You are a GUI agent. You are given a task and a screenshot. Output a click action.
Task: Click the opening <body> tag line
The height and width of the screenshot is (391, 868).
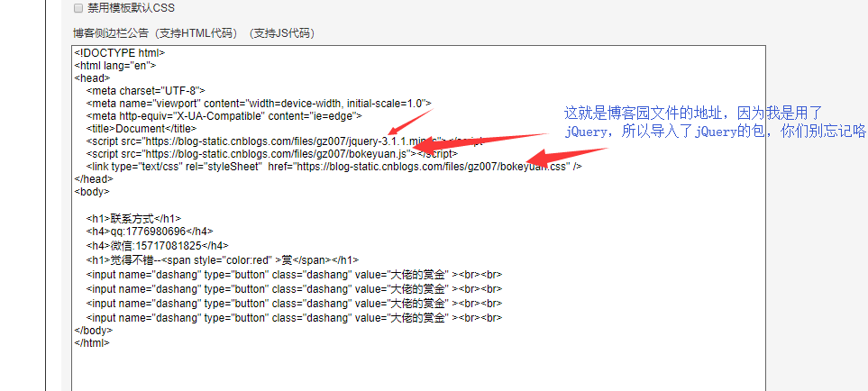click(92, 191)
